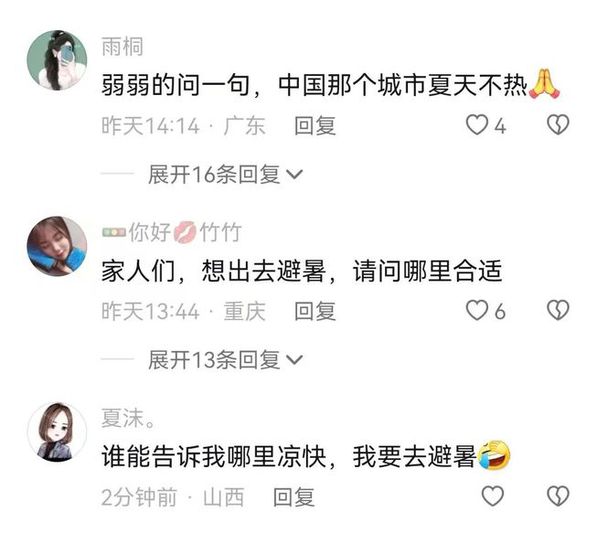Like 竹竹's comment showing 6 likes
Viewport: 603px width, 533px height.
477,310
